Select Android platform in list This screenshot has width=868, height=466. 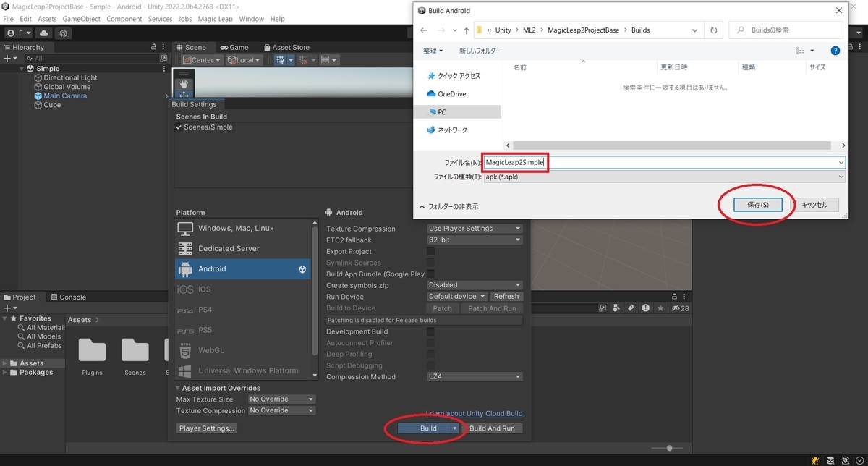[243, 268]
